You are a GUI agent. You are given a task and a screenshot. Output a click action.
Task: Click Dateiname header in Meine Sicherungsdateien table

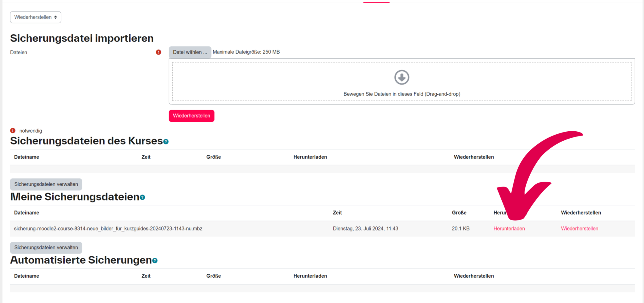click(26, 213)
